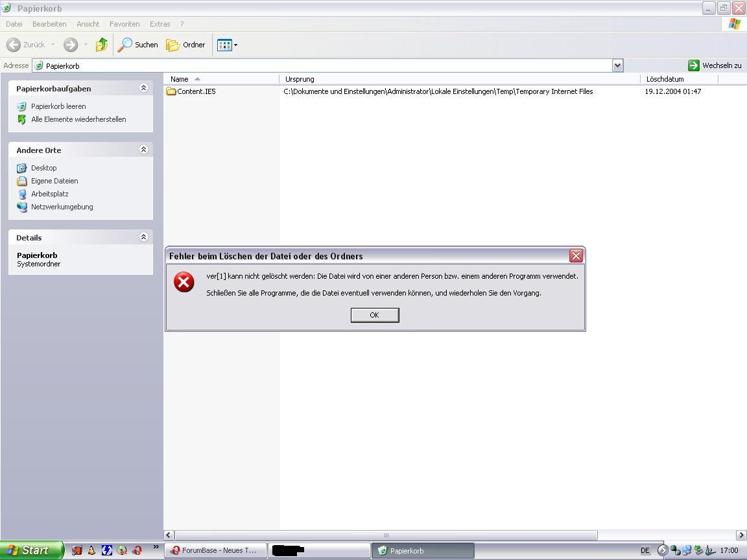This screenshot has width=747, height=560.
Task: Collapse the Details panel
Action: click(144, 237)
